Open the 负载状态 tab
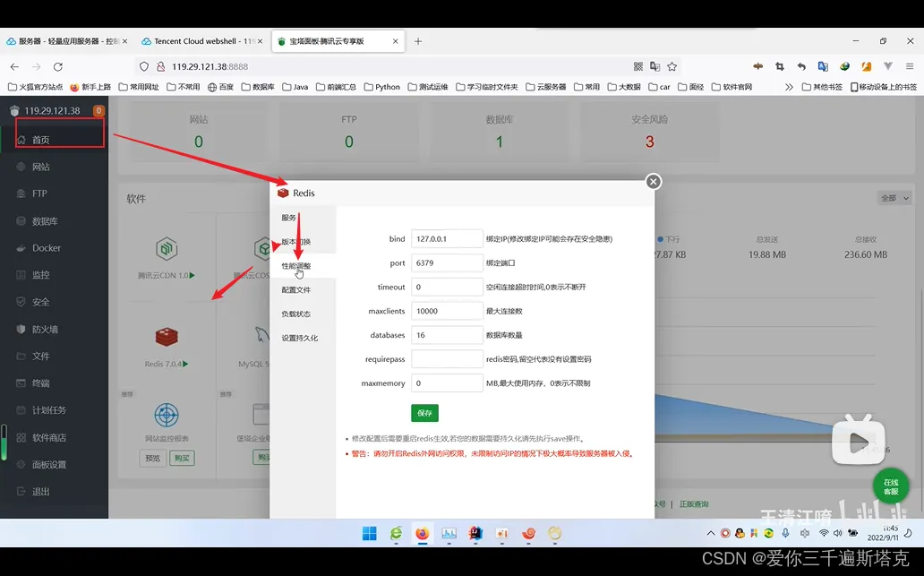924x576 pixels. (x=303, y=314)
